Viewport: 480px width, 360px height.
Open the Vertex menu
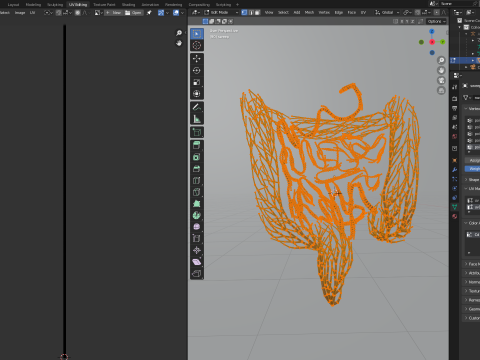coord(324,13)
